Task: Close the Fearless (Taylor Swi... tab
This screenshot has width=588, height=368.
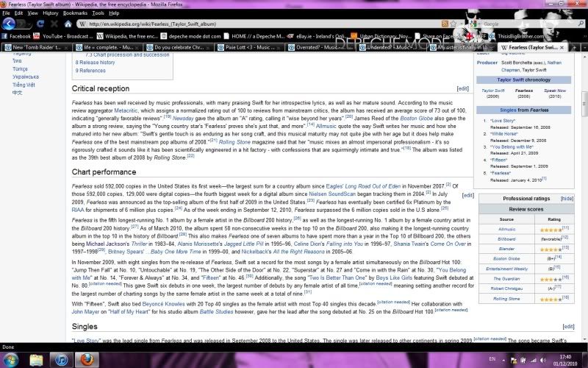Action: coord(562,48)
